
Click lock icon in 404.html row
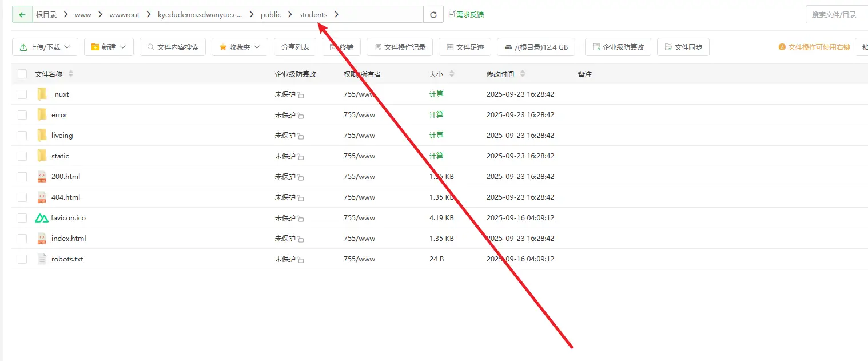click(x=300, y=198)
